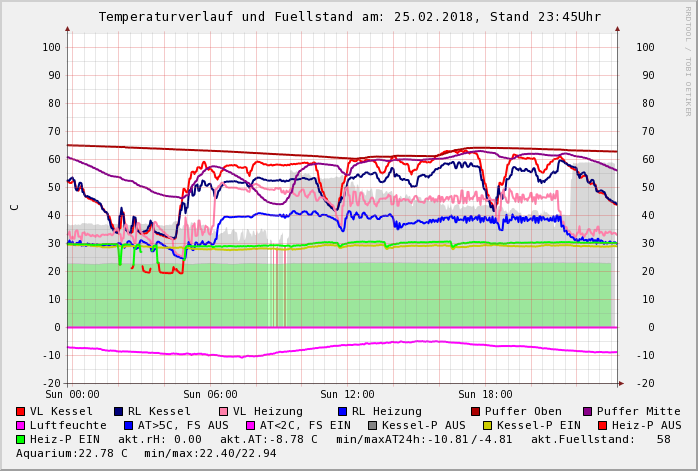Click the Sun 00:00 time axis label

tap(71, 394)
